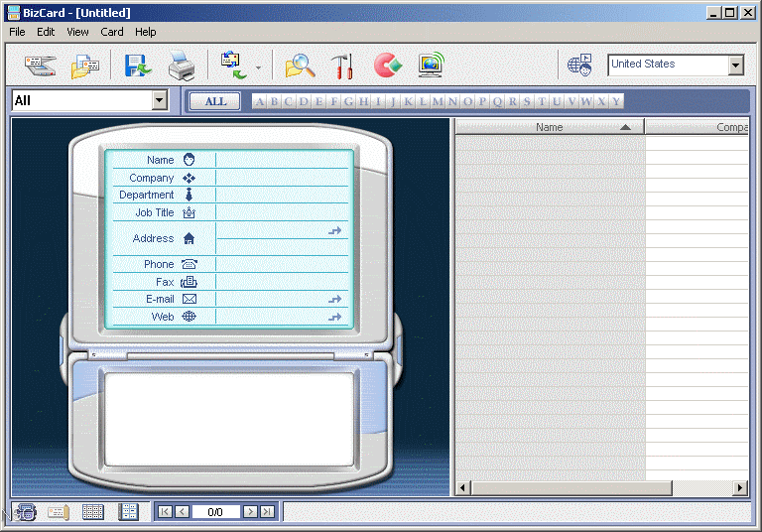
Task: Click the Address house icon
Action: tap(190, 238)
